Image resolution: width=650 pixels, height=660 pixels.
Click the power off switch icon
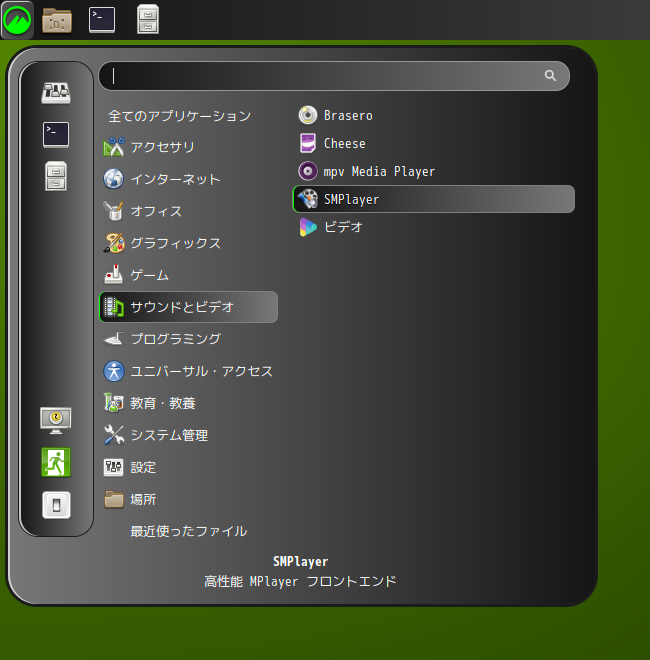tap(56, 505)
